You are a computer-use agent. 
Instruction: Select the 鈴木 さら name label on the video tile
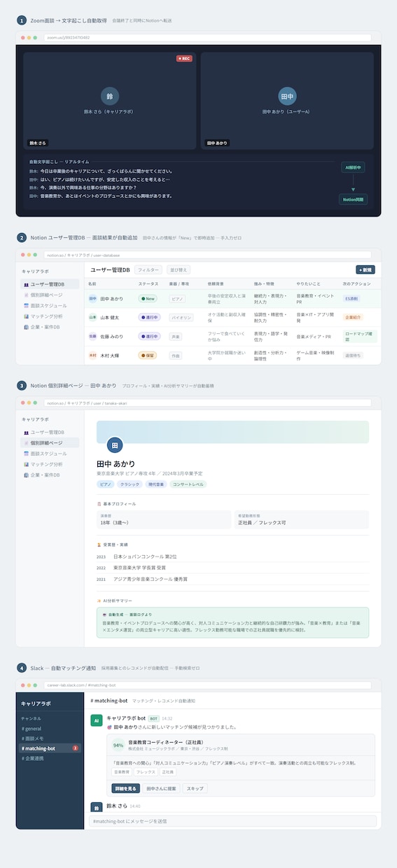38,143
